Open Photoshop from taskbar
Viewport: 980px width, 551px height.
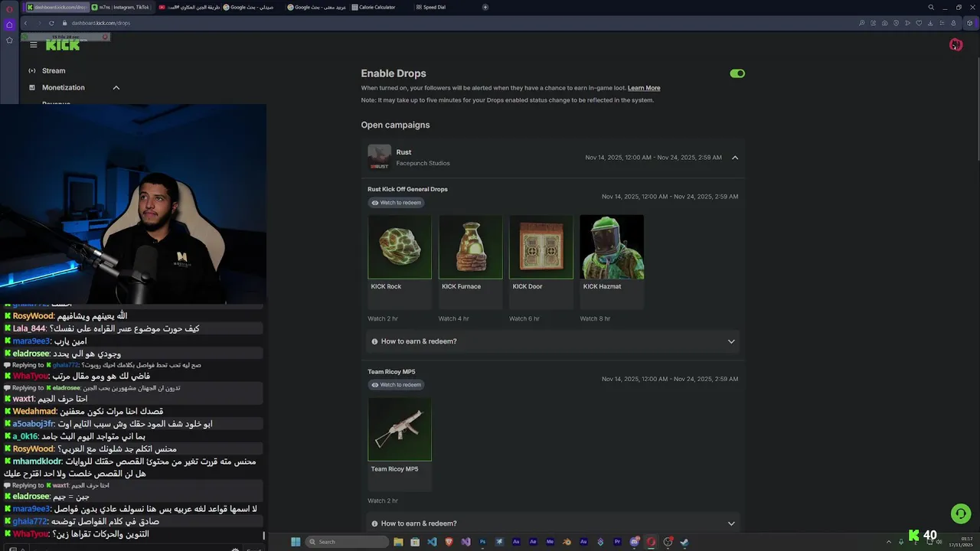pos(482,542)
